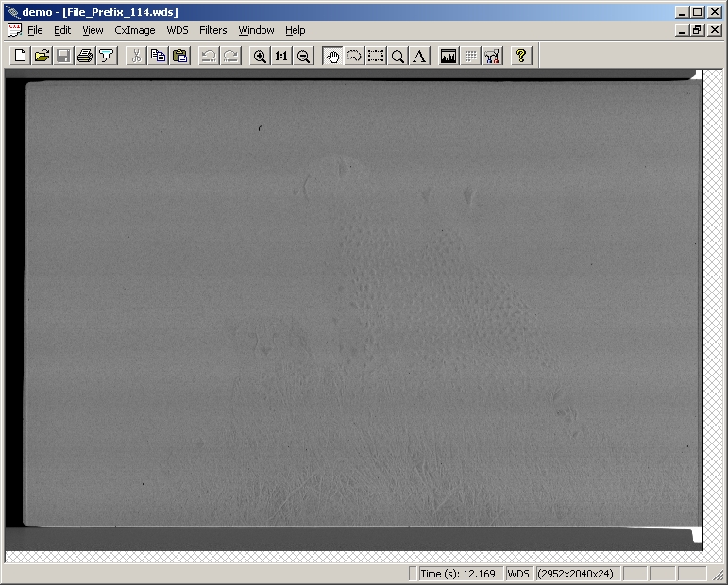Copy using the toolbar Copy icon

pyautogui.click(x=158, y=56)
